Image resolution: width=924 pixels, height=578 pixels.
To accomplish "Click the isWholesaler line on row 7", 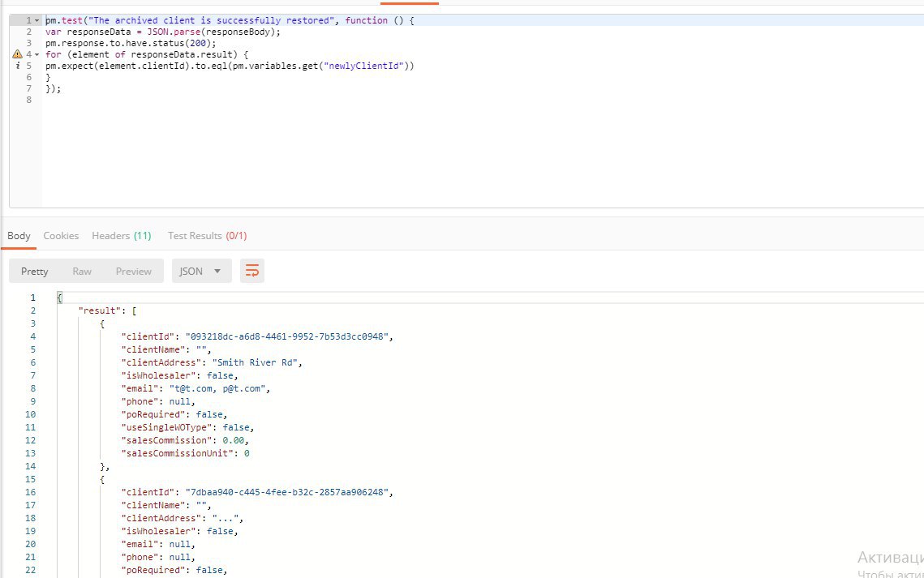I will 180,375.
